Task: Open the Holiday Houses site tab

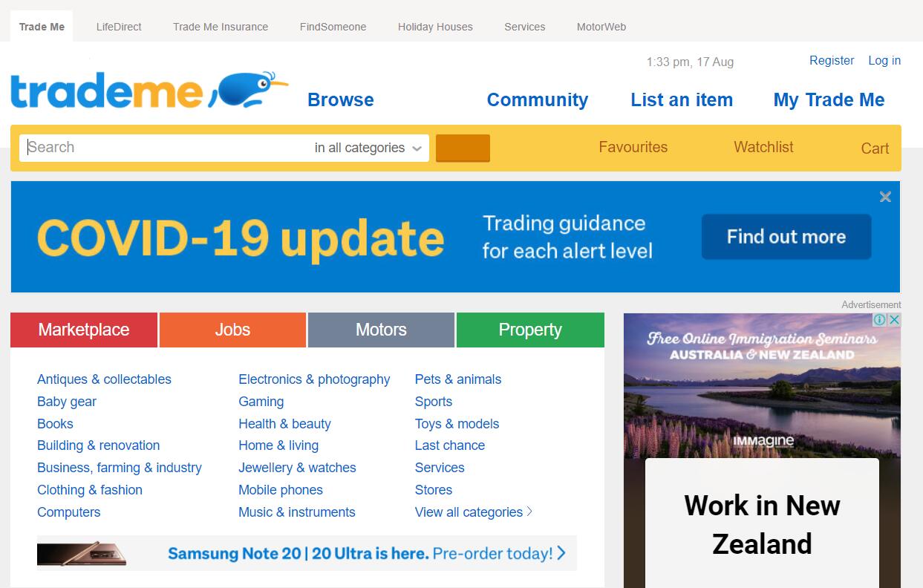Action: [435, 27]
